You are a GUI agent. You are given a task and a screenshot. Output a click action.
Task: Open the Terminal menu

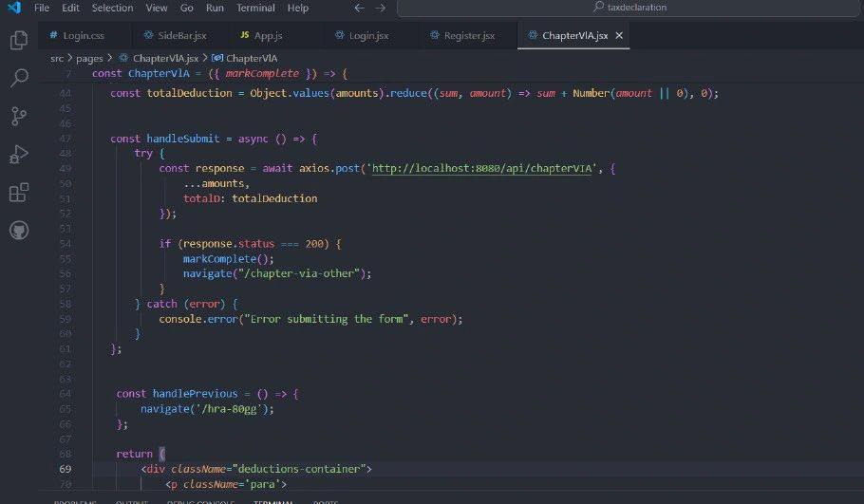click(x=255, y=8)
